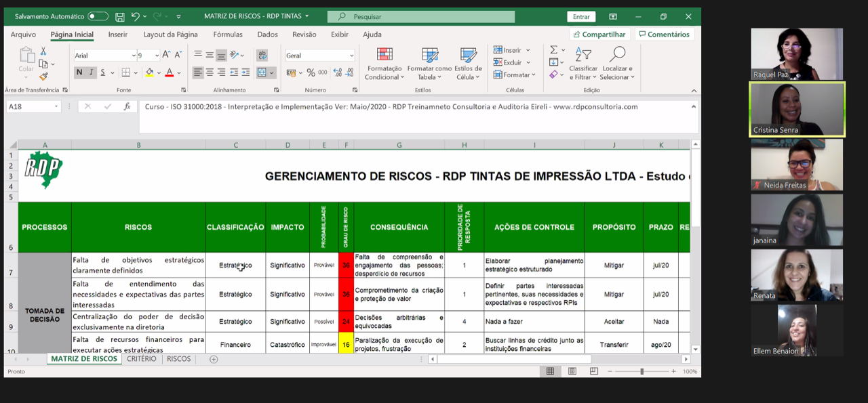868x403 pixels.
Task: Toggle align left button
Action: (197, 72)
